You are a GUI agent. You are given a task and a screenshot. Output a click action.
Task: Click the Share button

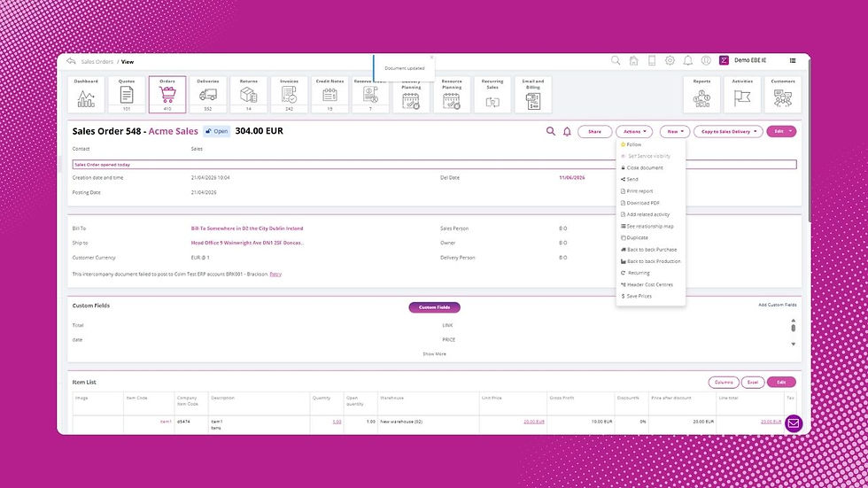[x=594, y=132]
